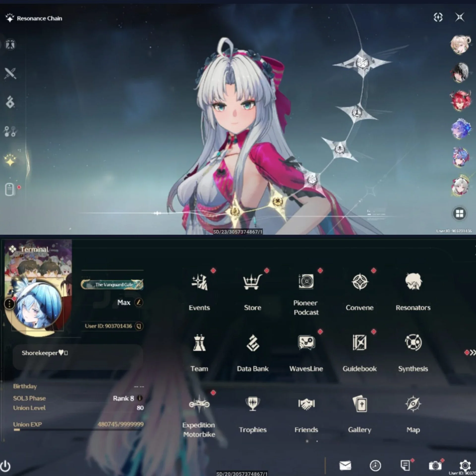Show SOL3 Phase Rank 8 info
This screenshot has height=476, width=476.
tap(140, 398)
